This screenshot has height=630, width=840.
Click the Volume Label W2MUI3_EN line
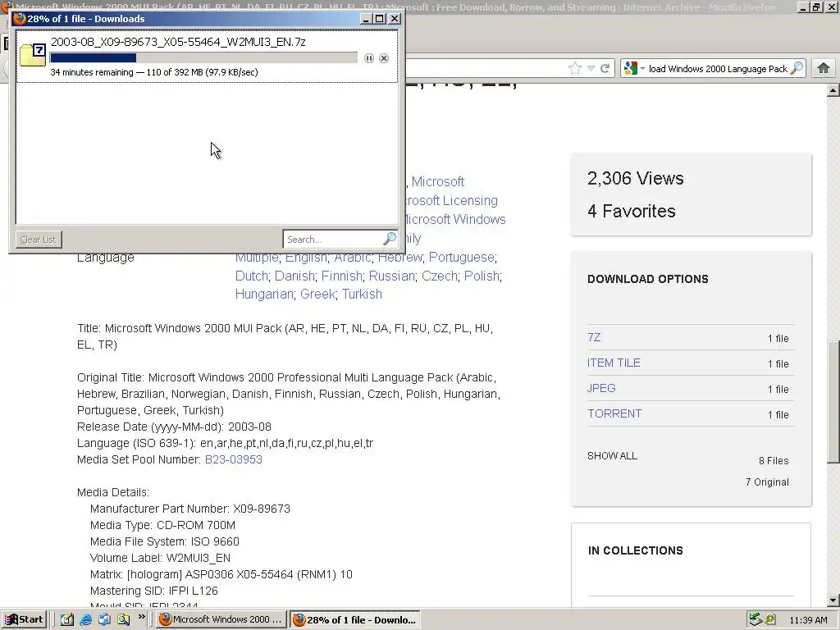160,558
